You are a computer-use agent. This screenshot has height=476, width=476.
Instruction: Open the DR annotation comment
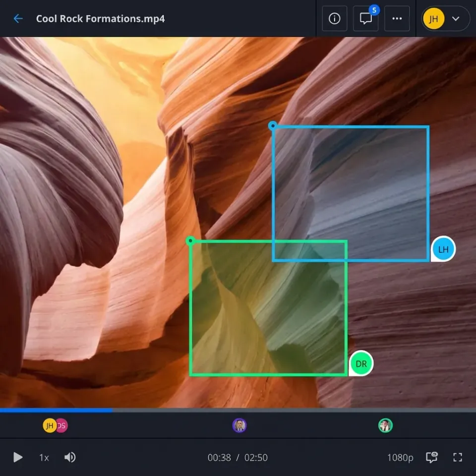[x=360, y=363]
